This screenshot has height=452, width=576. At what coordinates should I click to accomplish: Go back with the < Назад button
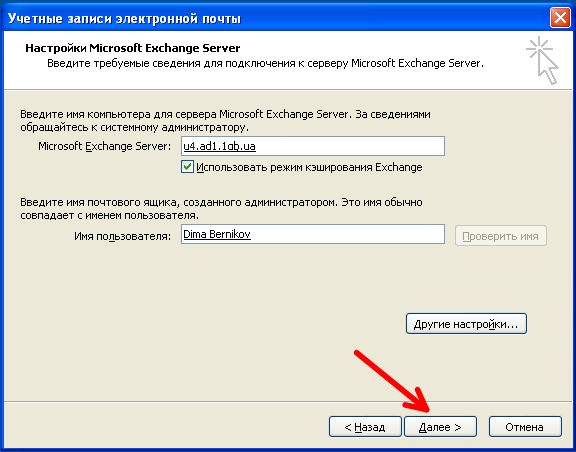365,427
